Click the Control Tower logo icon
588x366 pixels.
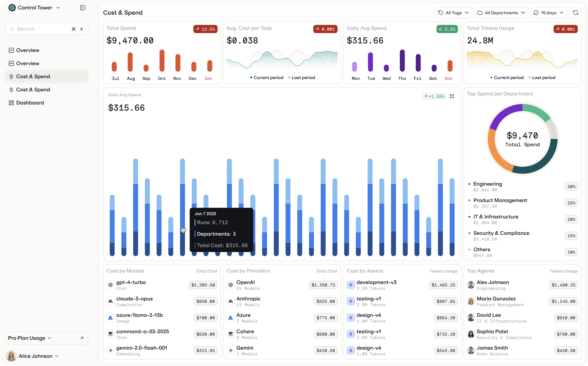(12, 8)
